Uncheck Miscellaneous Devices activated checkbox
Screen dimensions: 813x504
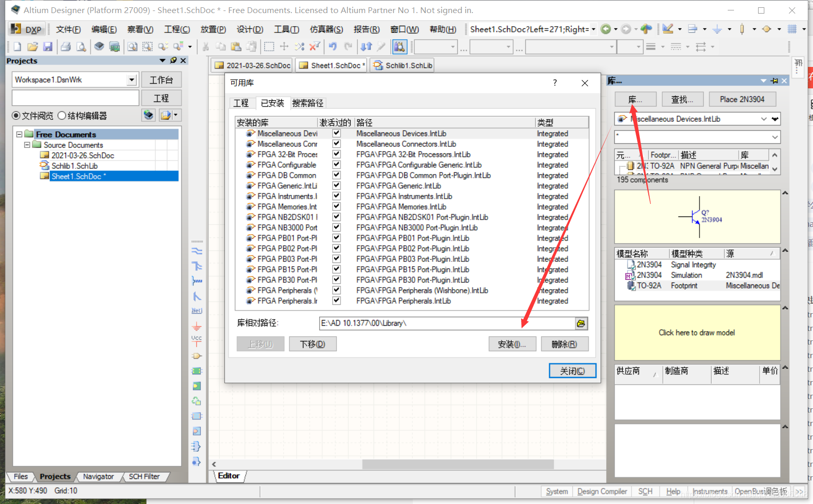click(x=336, y=133)
